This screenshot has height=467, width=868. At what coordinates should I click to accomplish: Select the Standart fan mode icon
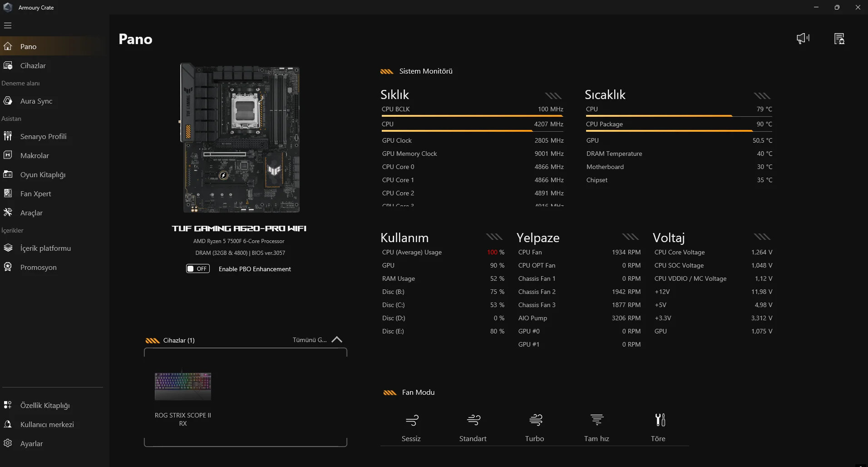[x=473, y=420]
